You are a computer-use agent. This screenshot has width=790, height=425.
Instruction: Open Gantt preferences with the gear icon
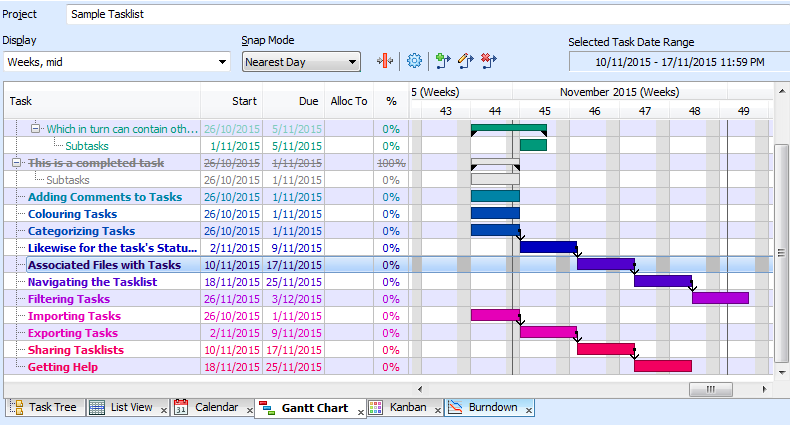414,61
